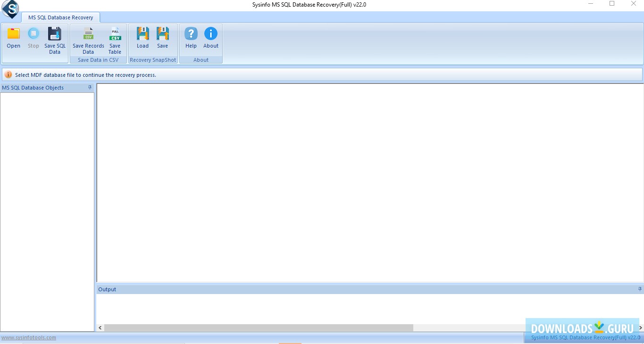The width and height of the screenshot is (644, 344).
Task: Open an MDF database file
Action: (13, 38)
